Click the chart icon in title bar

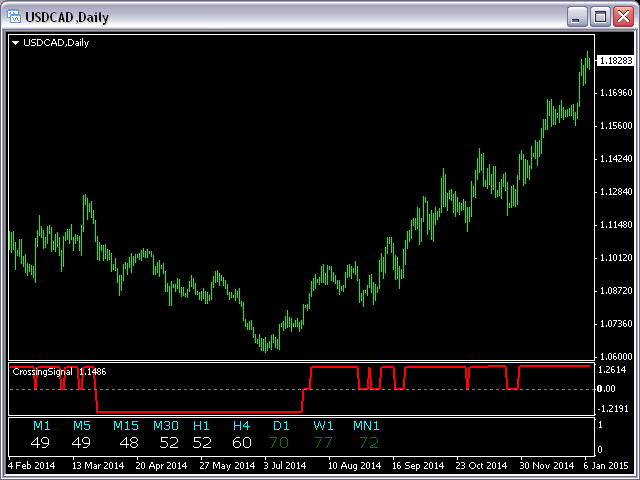14,17
